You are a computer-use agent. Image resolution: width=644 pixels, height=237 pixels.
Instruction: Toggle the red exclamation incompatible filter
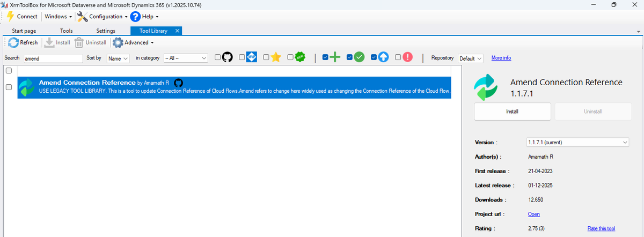[x=398, y=57]
